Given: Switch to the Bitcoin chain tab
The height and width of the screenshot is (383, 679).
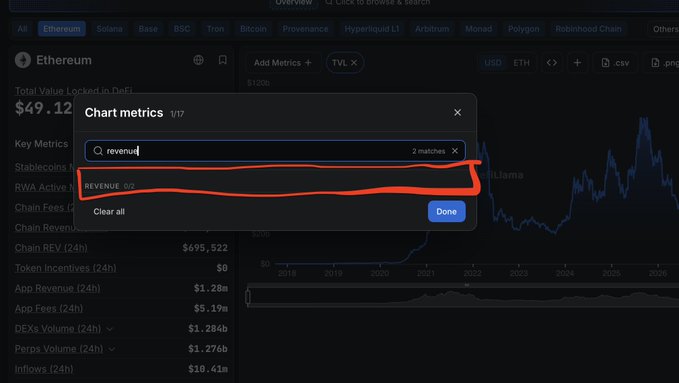Looking at the screenshot, I should tap(253, 29).
